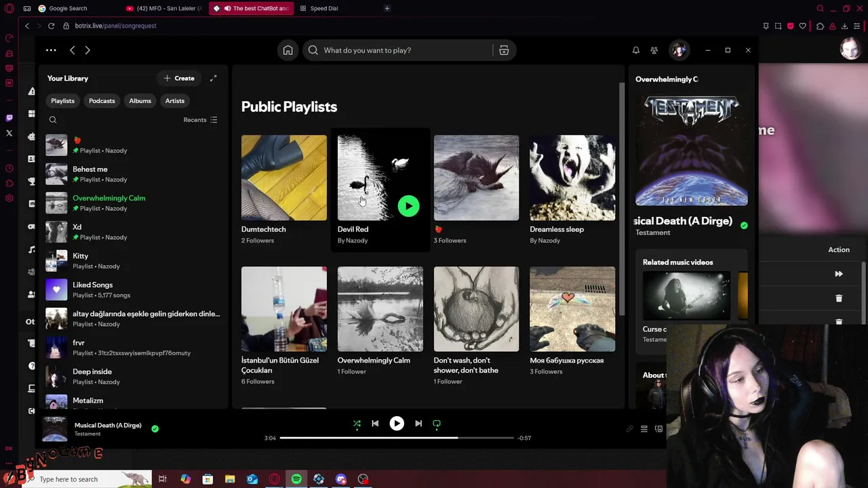Open Opera extensions cube icon
Image resolution: width=868 pixels, height=488 pixels.
820,26
